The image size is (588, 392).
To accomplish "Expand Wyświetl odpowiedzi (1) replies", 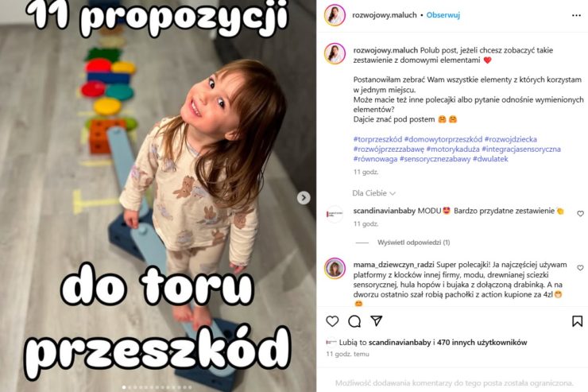I will 413,243.
